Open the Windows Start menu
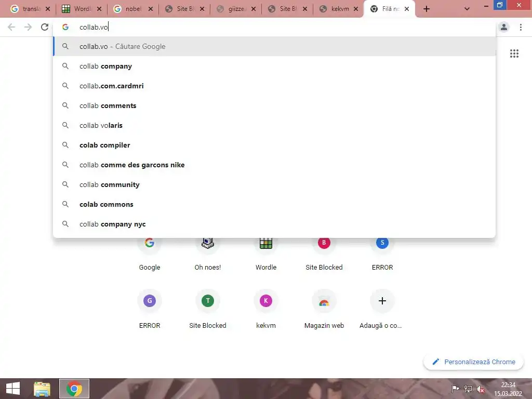 (x=13, y=389)
